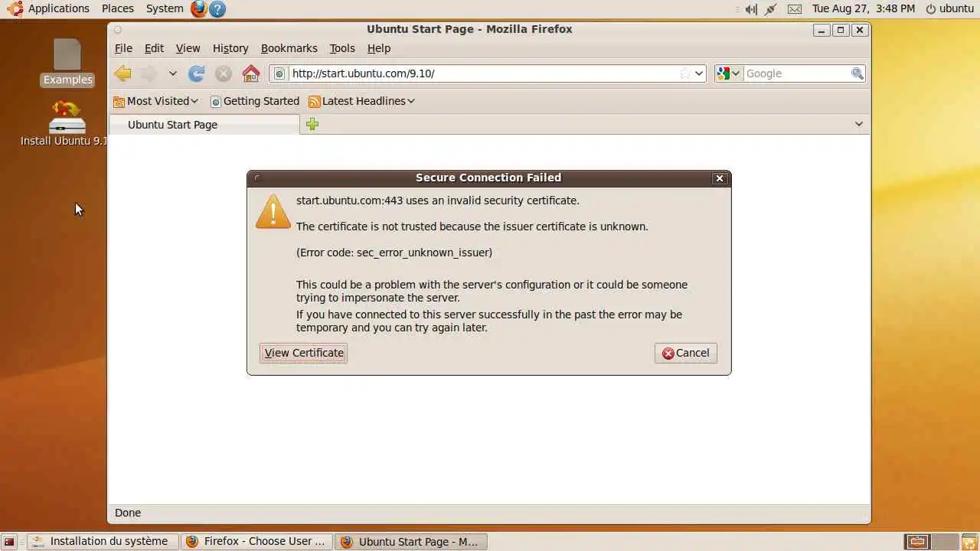
Task: Expand the address bar URL dropdown
Action: click(699, 73)
